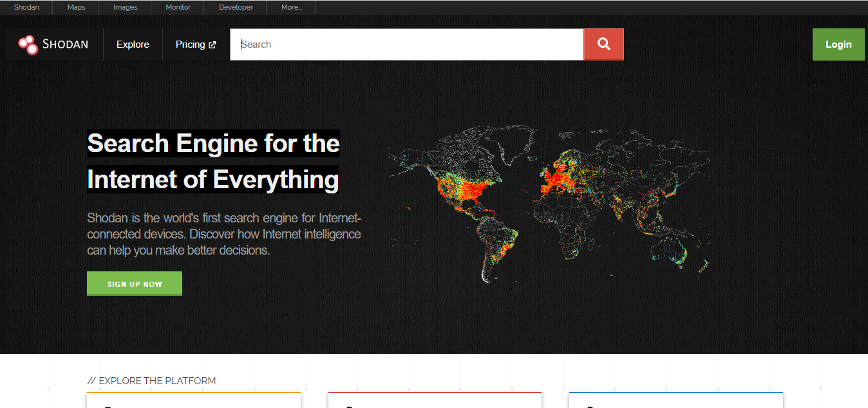Image resolution: width=868 pixels, height=408 pixels.
Task: Switch to Images in the top bar
Action: [x=125, y=8]
